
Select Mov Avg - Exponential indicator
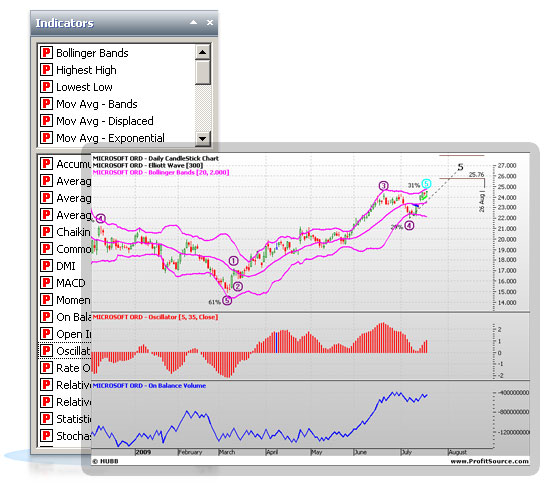click(x=110, y=138)
